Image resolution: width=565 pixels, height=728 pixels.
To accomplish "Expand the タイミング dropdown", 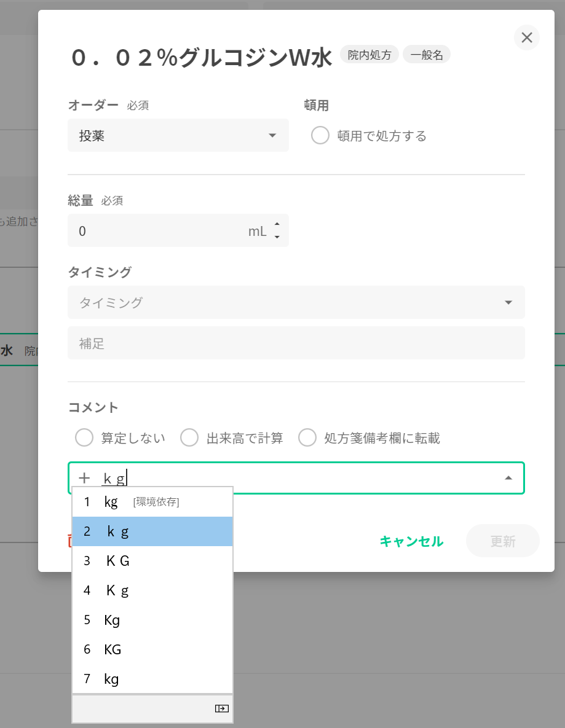I will [x=508, y=302].
